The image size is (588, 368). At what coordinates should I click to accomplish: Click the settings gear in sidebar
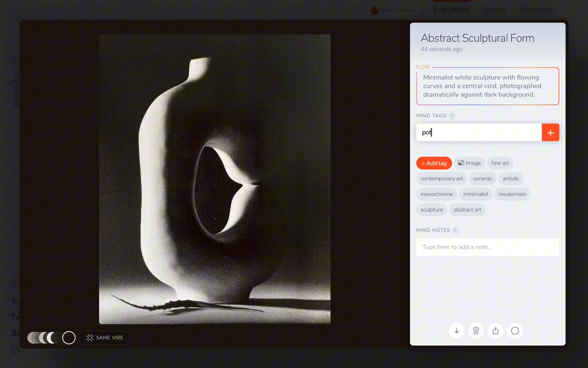click(15, 349)
